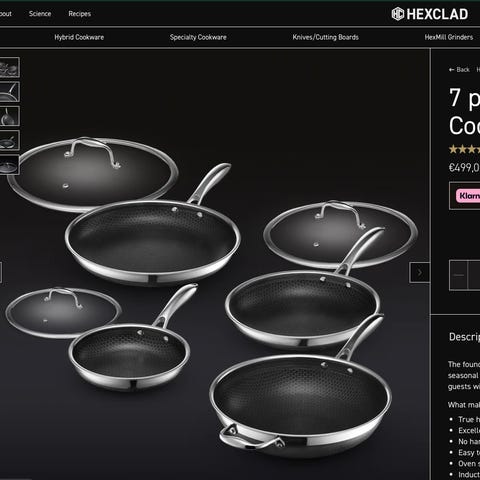
Task: Decrease quantity with the minus button
Action: pyautogui.click(x=459, y=275)
